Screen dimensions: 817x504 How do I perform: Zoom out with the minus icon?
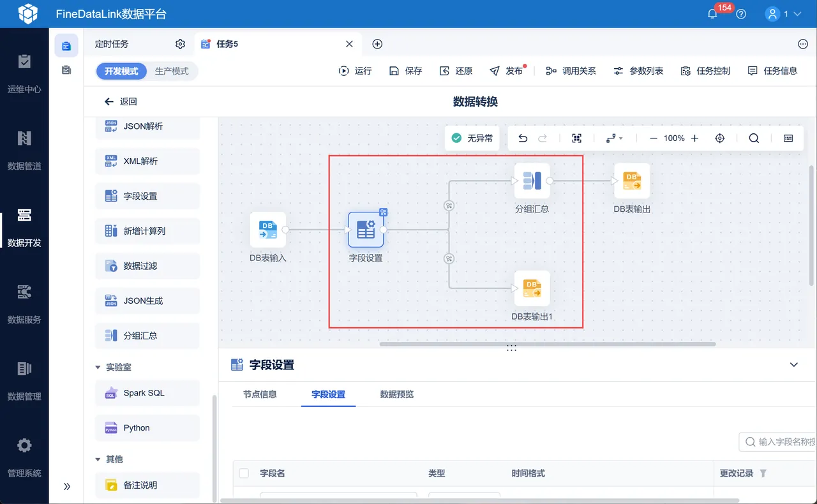coord(654,138)
